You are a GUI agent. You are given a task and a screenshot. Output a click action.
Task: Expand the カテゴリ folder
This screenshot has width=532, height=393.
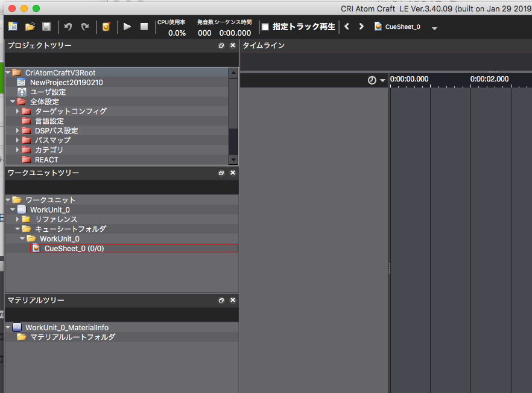(x=17, y=150)
